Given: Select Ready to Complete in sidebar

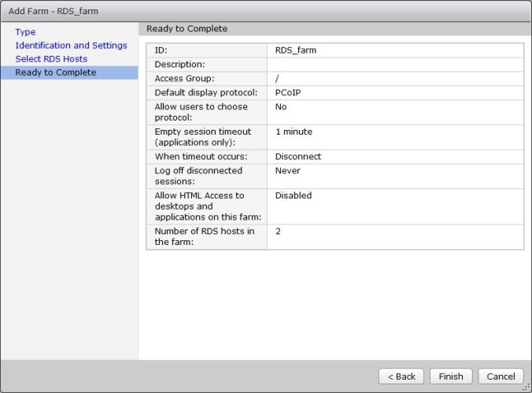Looking at the screenshot, I should [x=55, y=72].
